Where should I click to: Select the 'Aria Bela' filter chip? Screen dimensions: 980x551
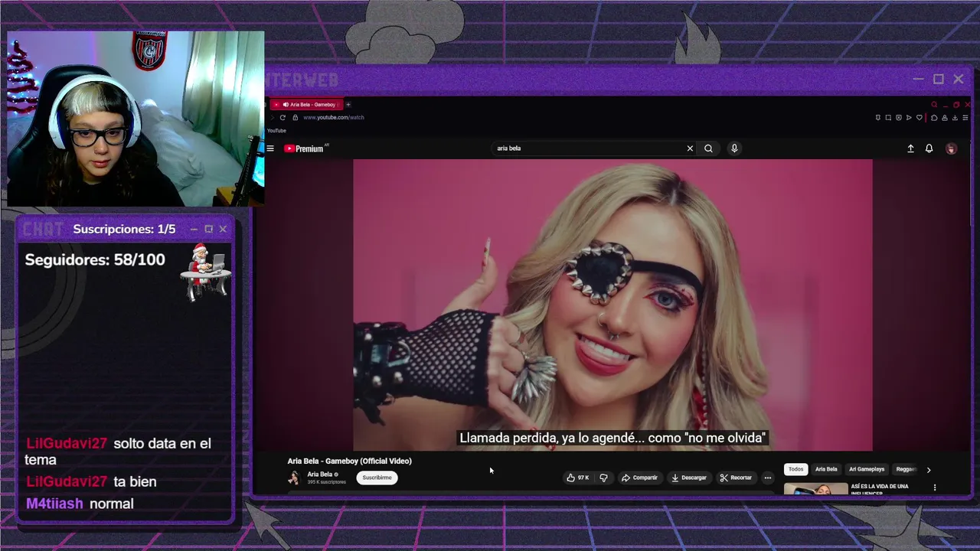coord(826,469)
